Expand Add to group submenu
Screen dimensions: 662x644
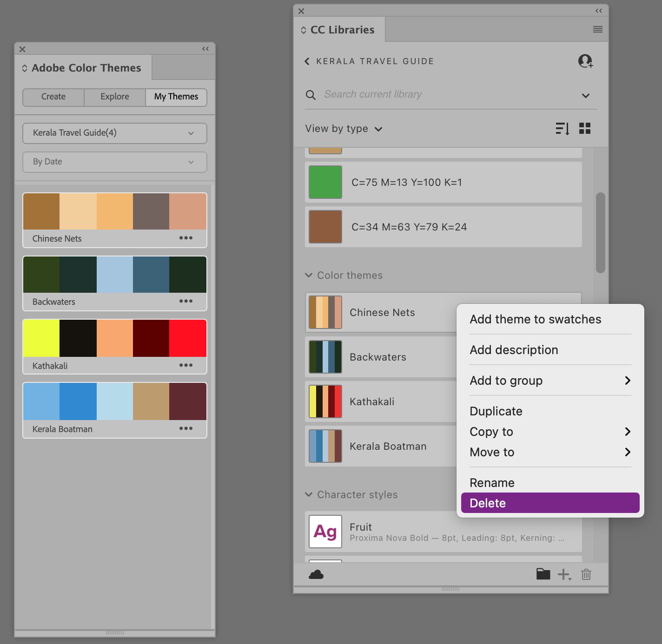550,381
